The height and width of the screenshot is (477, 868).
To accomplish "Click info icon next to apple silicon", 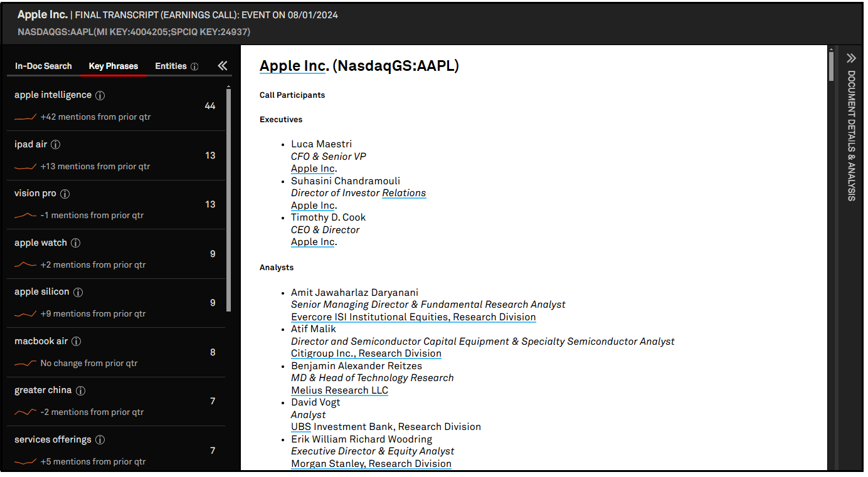I will (x=78, y=292).
